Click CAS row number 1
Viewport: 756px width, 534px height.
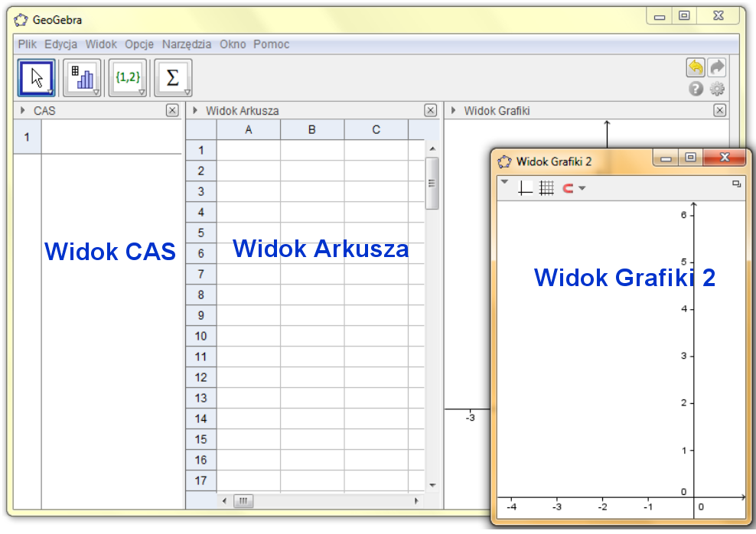pyautogui.click(x=27, y=137)
